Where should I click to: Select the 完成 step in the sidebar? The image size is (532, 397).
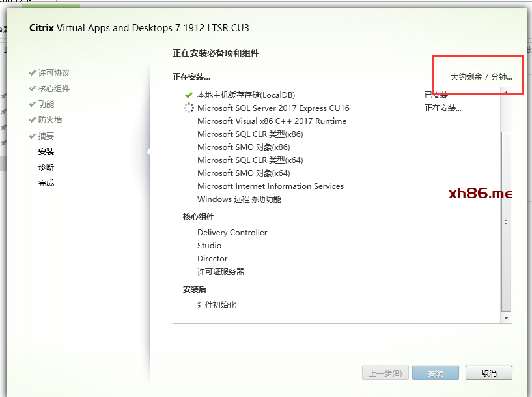click(46, 183)
